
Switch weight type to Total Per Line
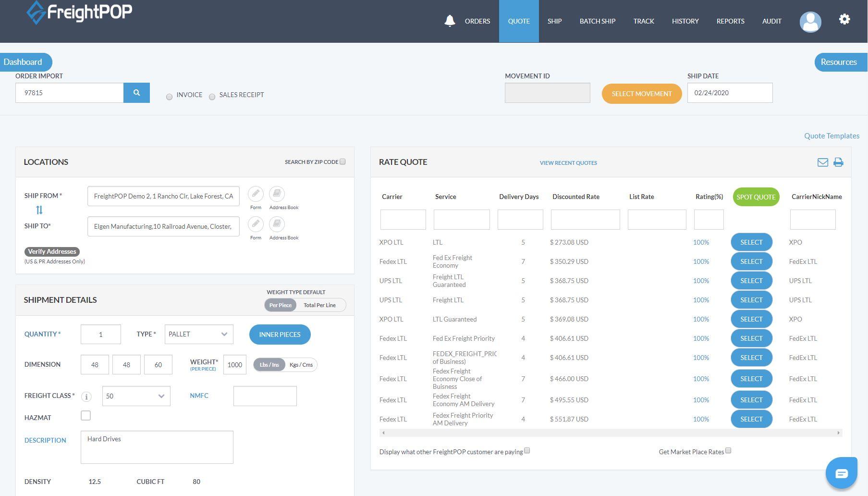point(319,305)
